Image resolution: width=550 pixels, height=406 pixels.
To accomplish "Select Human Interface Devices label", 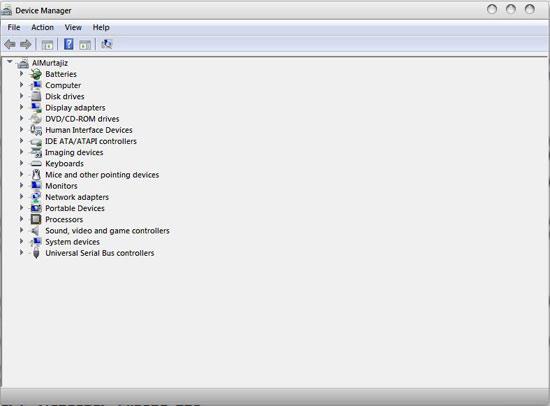I will [x=89, y=130].
